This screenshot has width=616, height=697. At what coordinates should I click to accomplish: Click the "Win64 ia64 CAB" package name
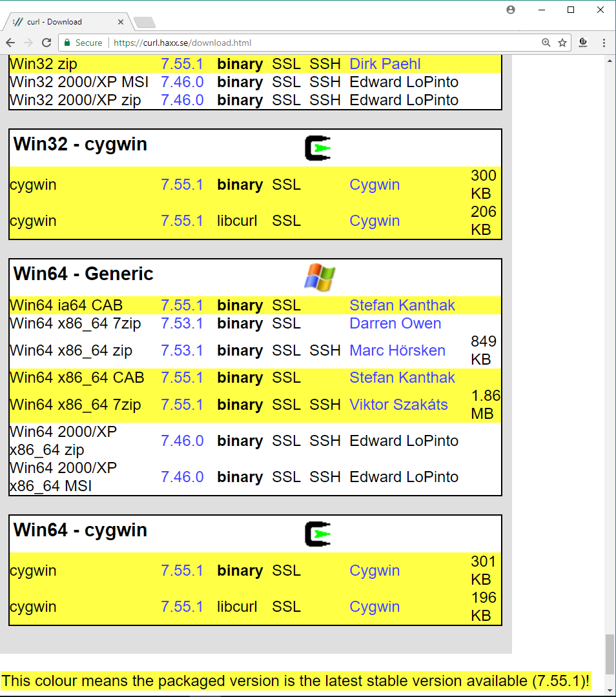[67, 305]
